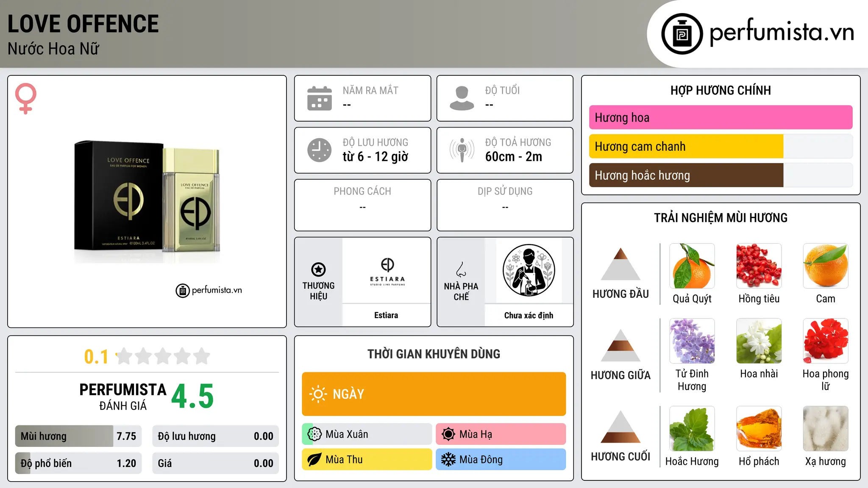Click the Độ lưu hương 0.00 score bar
This screenshot has height=488, width=868.
pos(216,436)
